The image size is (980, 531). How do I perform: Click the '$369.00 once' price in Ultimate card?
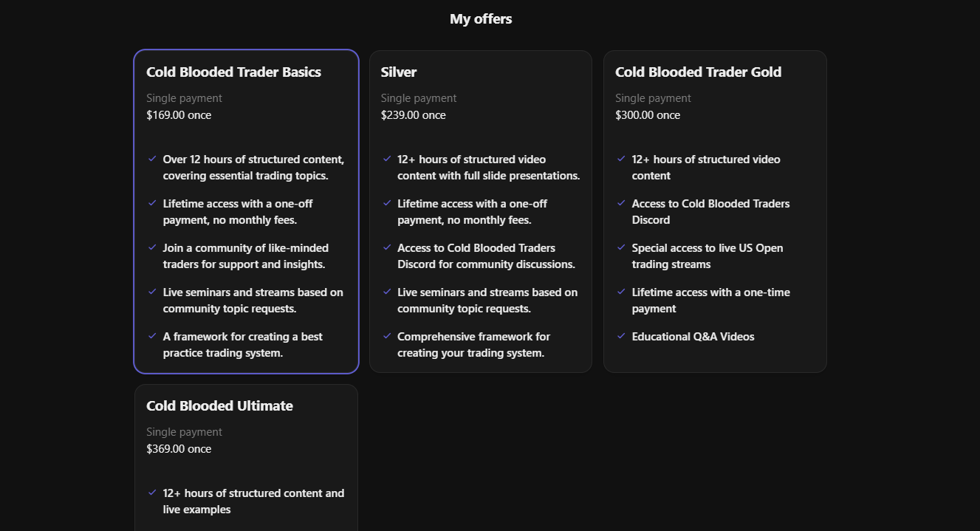point(179,448)
